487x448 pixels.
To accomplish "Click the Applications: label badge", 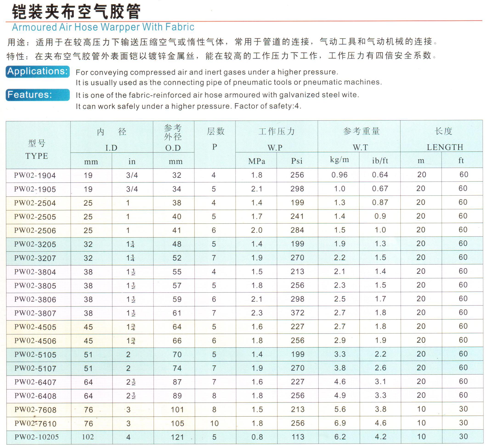I will coord(38,71).
